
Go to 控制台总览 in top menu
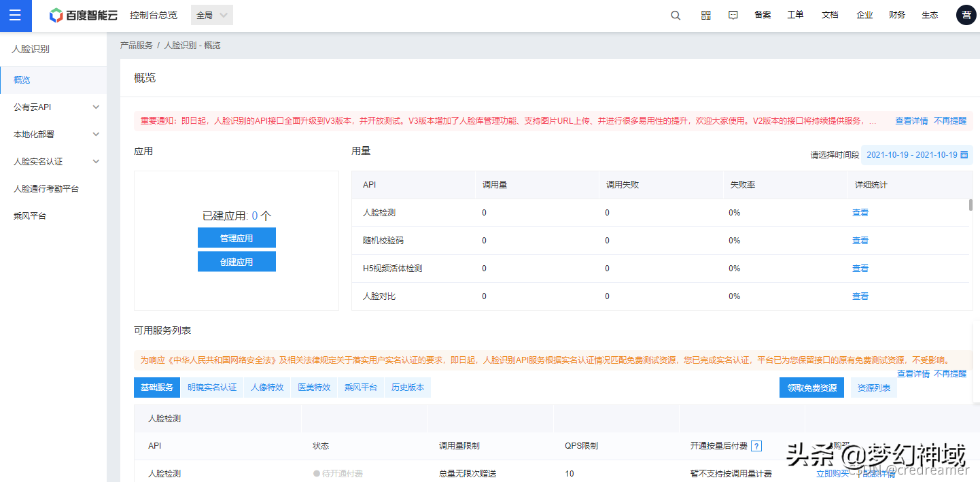click(x=154, y=14)
